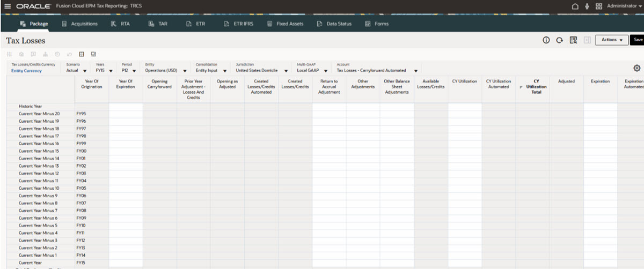The image size is (644, 269).
Task: Switch to the Forms tab
Action: (377, 24)
